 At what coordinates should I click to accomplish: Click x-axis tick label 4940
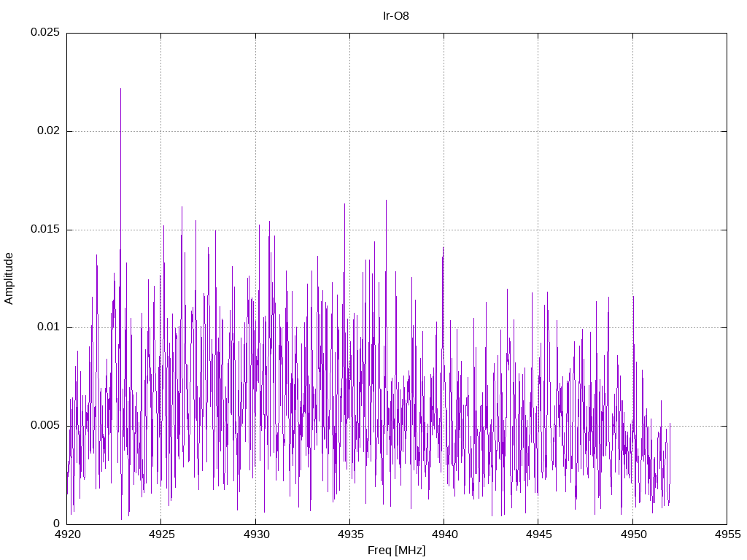click(x=444, y=534)
